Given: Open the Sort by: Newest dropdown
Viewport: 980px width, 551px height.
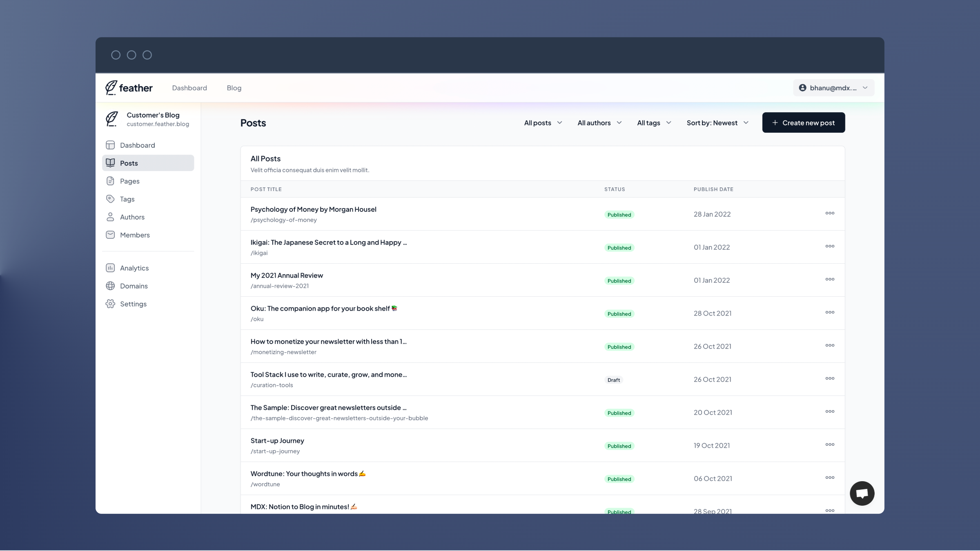Looking at the screenshot, I should click(717, 123).
